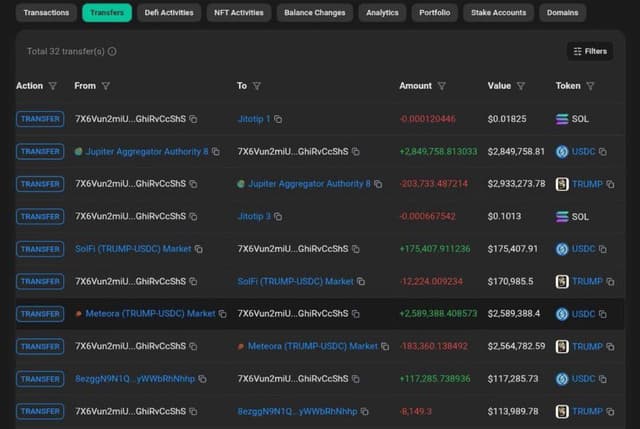Viewport: 640px width, 429px height.
Task: Open Meteora (TRUMP-USDC) Market in To column
Action: tap(313, 347)
